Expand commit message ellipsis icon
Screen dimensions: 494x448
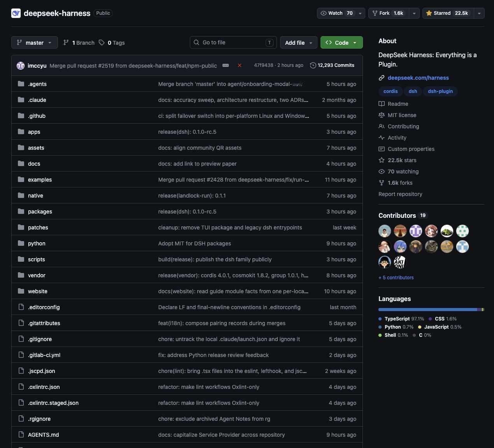[226, 65]
